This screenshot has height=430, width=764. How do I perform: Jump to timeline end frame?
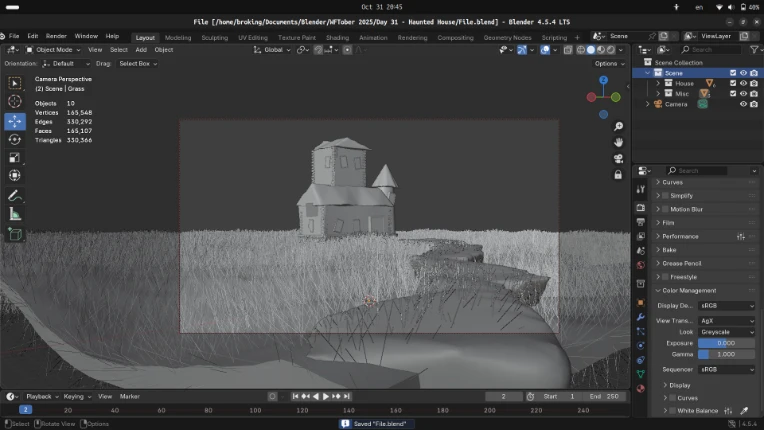(x=346, y=396)
